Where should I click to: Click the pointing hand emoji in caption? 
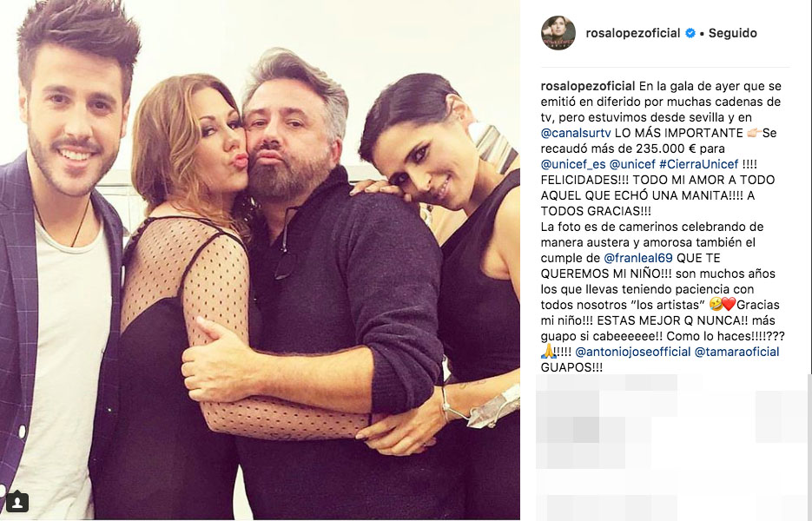[x=754, y=133]
